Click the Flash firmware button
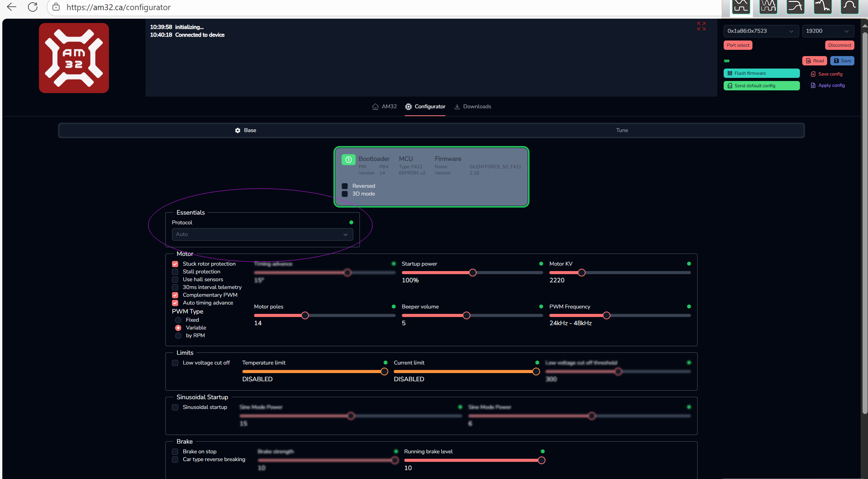 pyautogui.click(x=761, y=73)
